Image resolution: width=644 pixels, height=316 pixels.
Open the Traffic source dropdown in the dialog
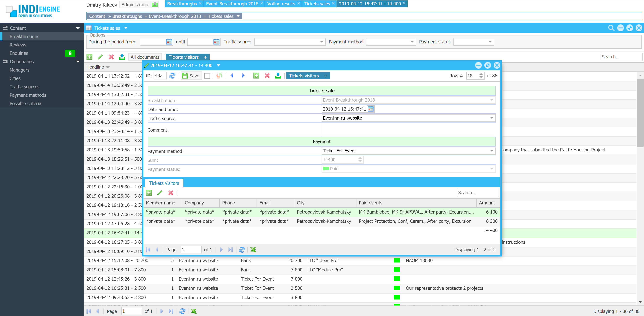[491, 118]
